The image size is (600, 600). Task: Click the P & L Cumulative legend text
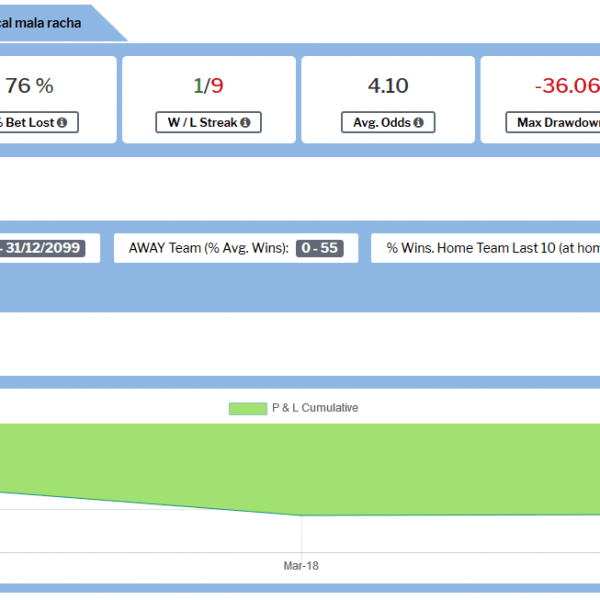[x=314, y=408]
